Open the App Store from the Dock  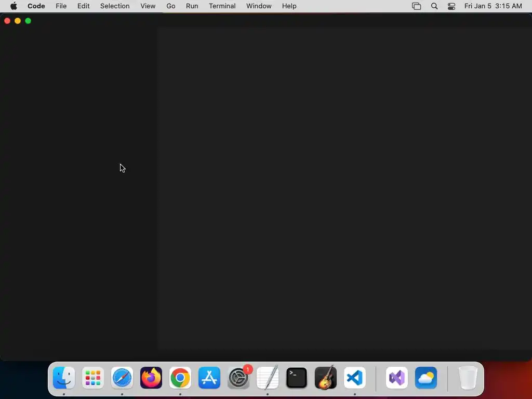(209, 378)
